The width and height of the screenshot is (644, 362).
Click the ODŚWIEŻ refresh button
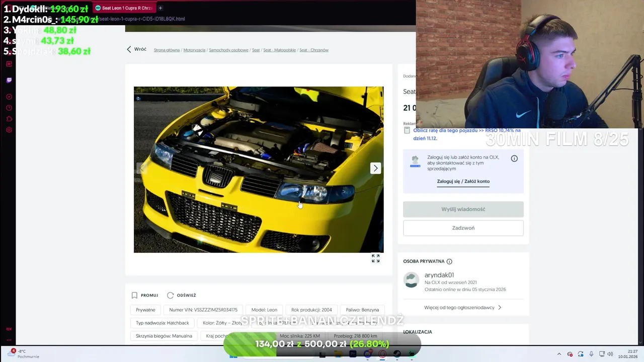click(x=181, y=295)
